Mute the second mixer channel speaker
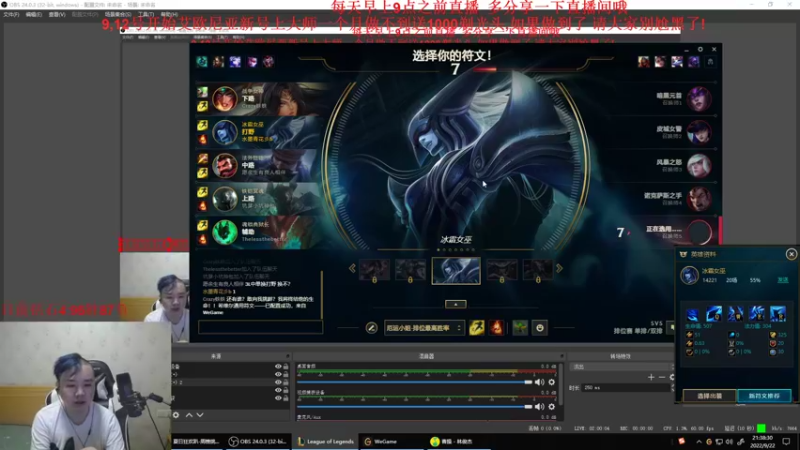This screenshot has width=800, height=450. tap(539, 407)
